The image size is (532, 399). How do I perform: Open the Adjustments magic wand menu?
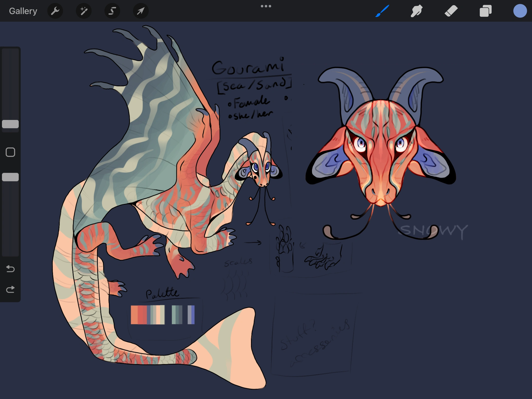pyautogui.click(x=84, y=11)
